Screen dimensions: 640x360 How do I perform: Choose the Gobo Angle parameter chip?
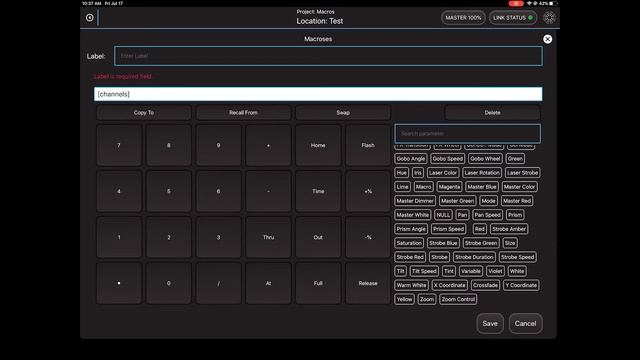[411, 159]
